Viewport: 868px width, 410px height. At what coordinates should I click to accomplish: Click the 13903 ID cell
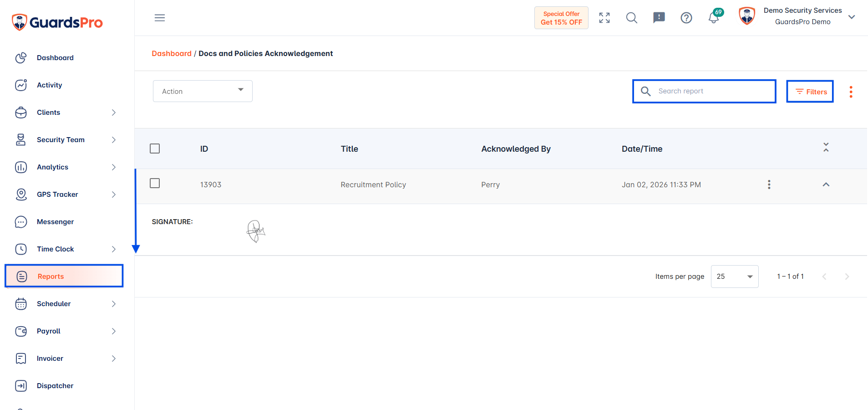coord(211,184)
